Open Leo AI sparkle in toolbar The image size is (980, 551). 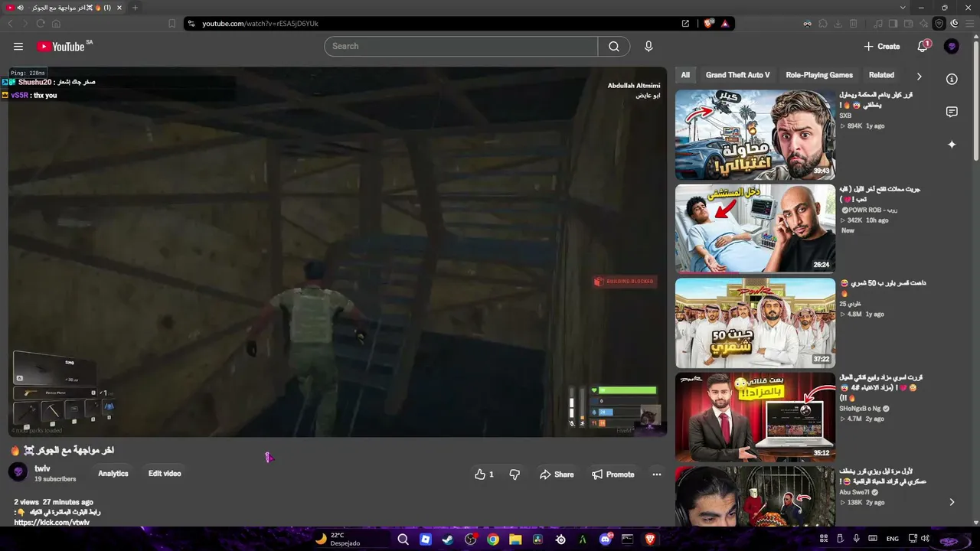(x=924, y=24)
